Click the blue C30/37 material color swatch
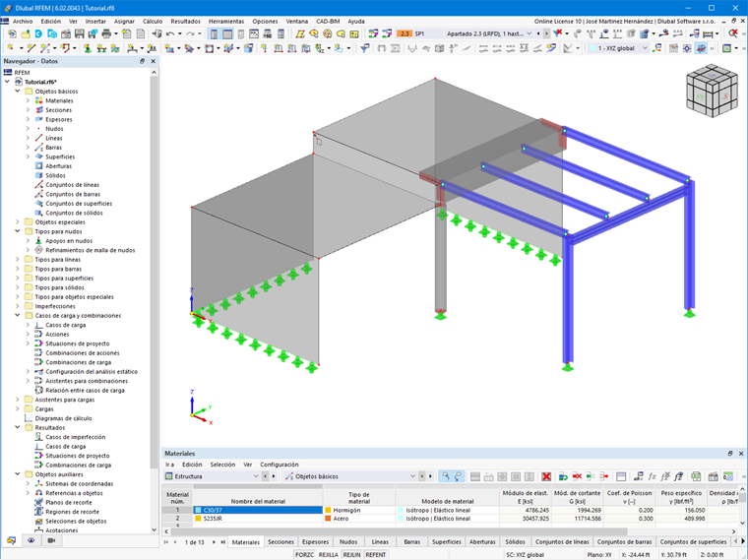The width and height of the screenshot is (748, 560). [198, 510]
